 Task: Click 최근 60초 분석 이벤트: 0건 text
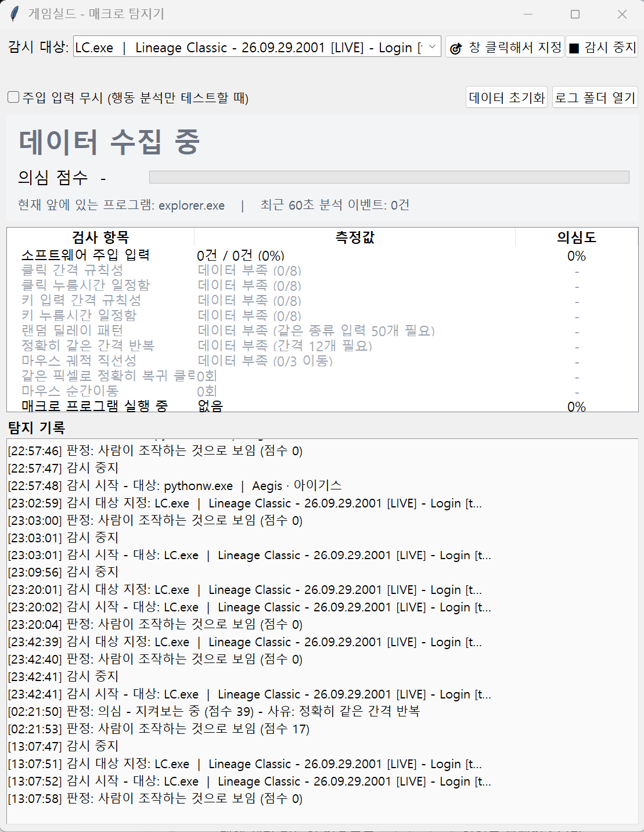click(335, 205)
